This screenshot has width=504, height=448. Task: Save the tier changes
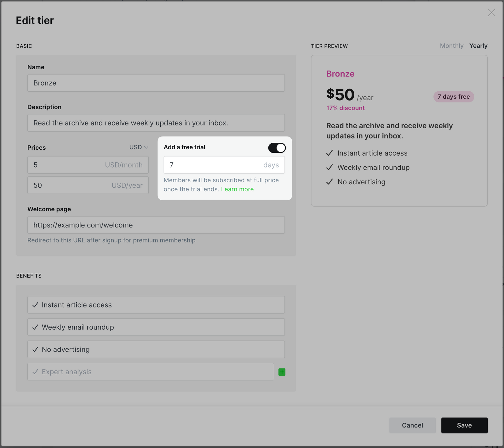coord(464,425)
